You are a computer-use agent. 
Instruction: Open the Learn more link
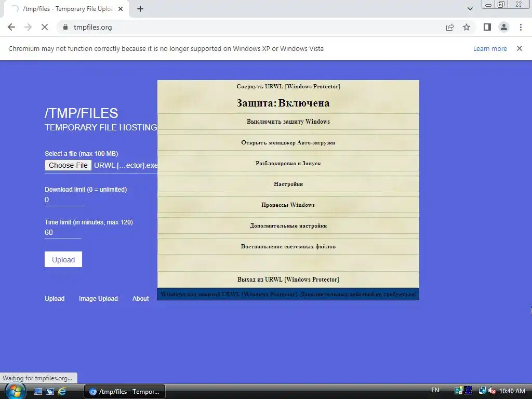(490, 48)
